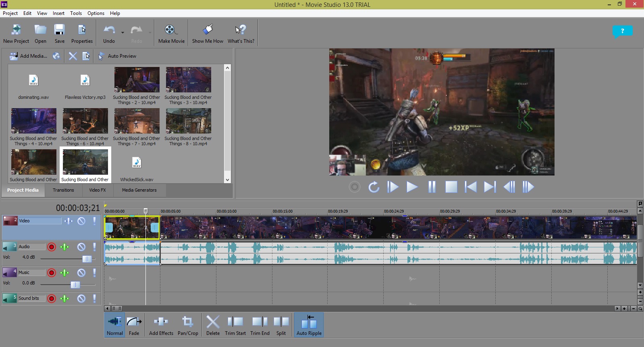
Task: Open the Pan/Crop tool
Action: 188,325
